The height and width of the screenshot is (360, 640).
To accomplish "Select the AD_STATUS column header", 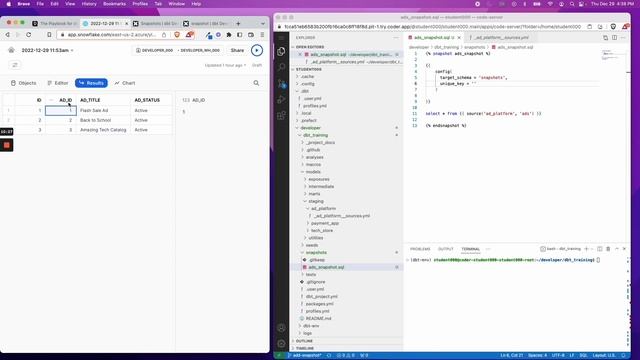I will [x=147, y=100].
